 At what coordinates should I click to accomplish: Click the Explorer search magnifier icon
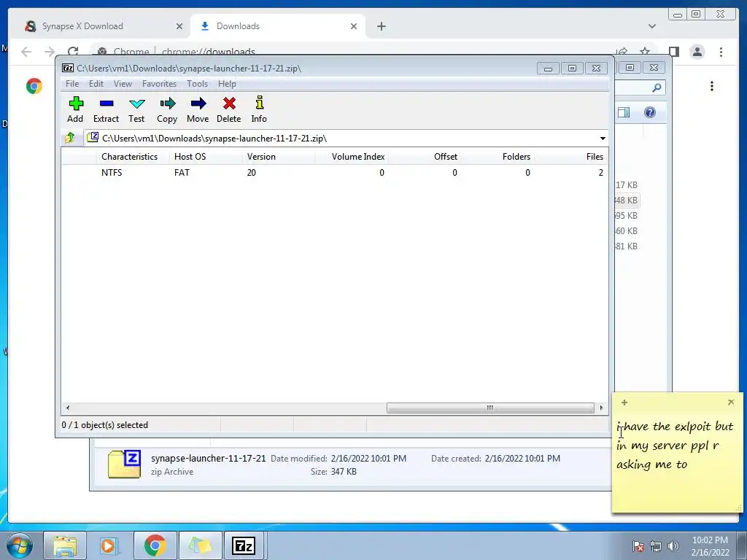coord(657,87)
